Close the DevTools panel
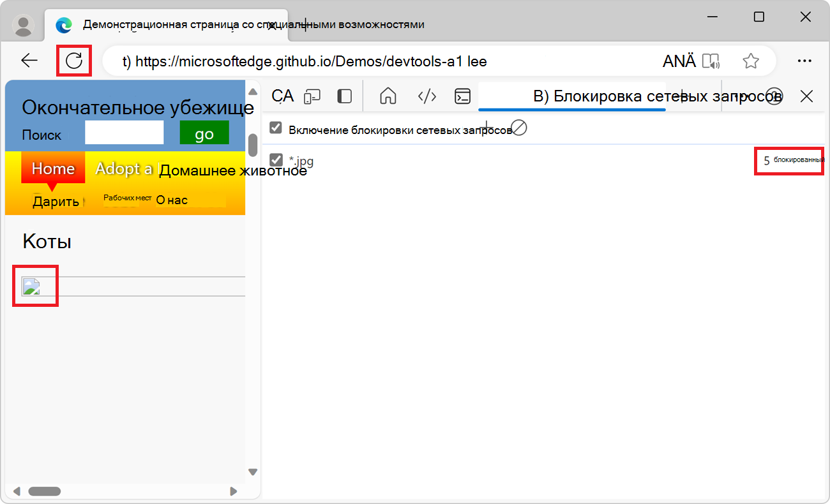Viewport: 830px width, 504px height. pyautogui.click(x=806, y=96)
